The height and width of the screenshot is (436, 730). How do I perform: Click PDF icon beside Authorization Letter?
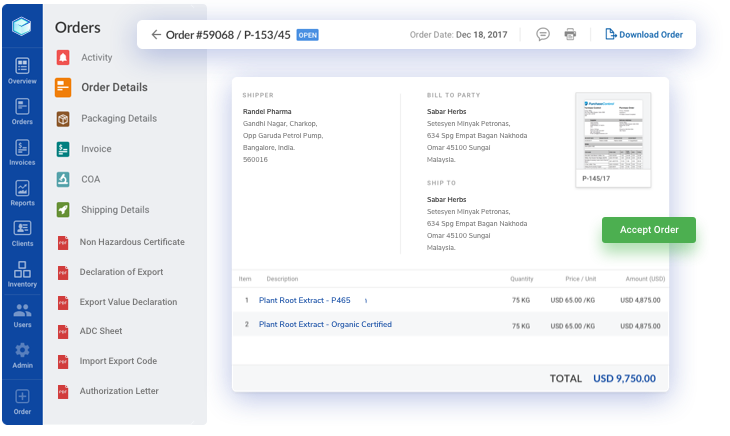(63, 391)
